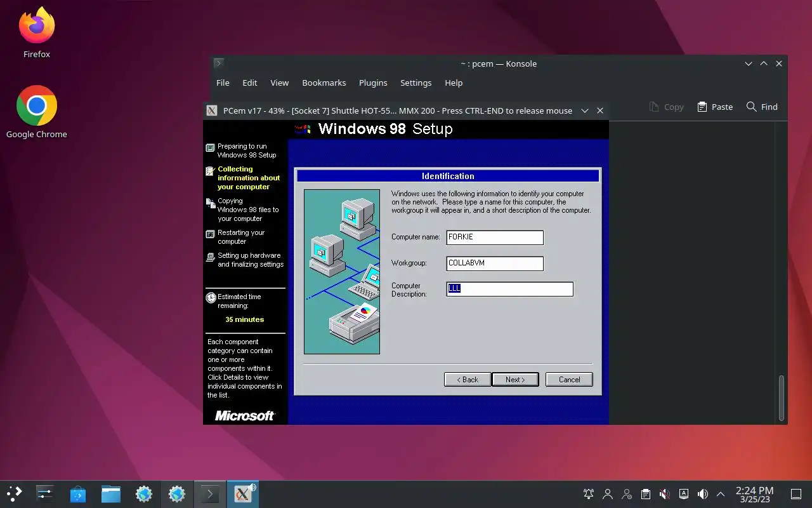Maximize the Konsole window
Viewport: 812px width, 508px height.
coord(764,63)
